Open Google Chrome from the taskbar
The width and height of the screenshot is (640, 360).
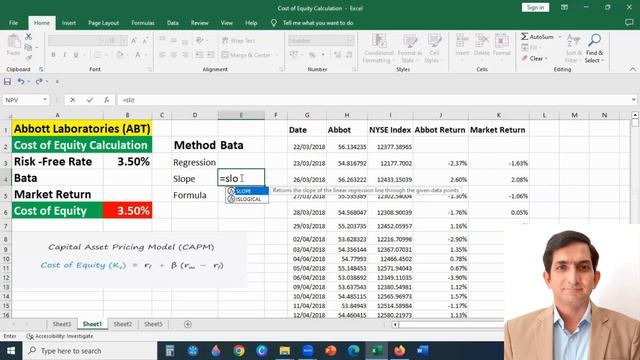coord(239,351)
